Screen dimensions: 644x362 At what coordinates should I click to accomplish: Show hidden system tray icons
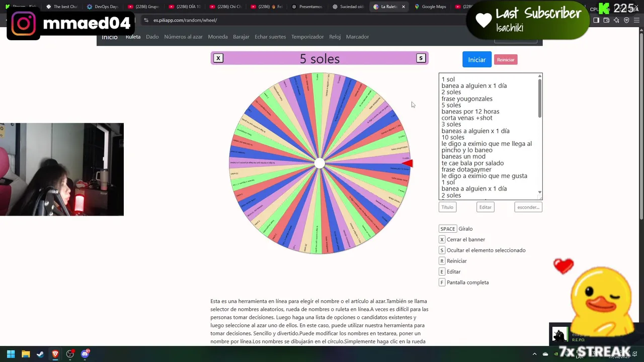[x=534, y=354]
